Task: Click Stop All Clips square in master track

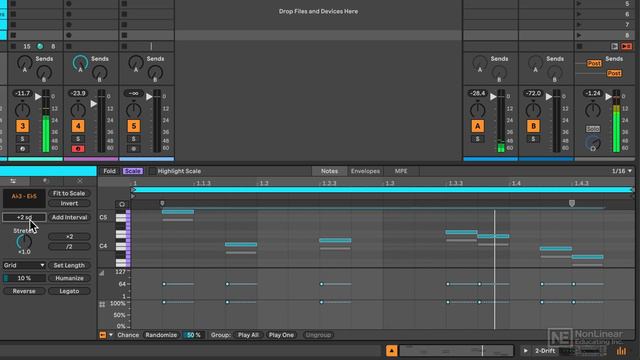Action: (580, 47)
